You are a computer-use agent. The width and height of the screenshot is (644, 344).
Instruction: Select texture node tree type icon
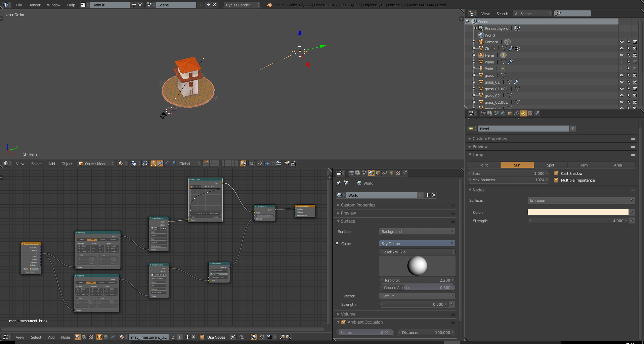tap(91, 337)
